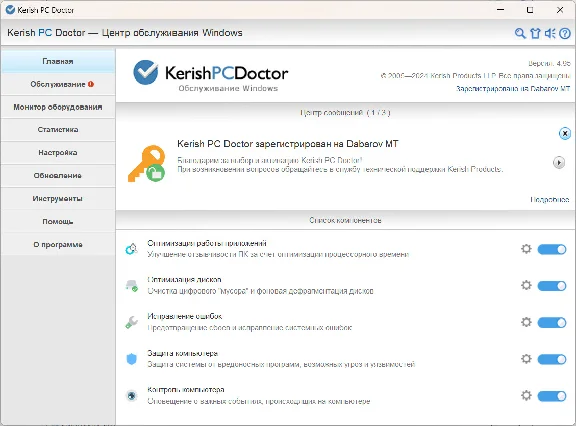
Task: Minimize the Kerish PC Doctor window
Action: (x=500, y=10)
